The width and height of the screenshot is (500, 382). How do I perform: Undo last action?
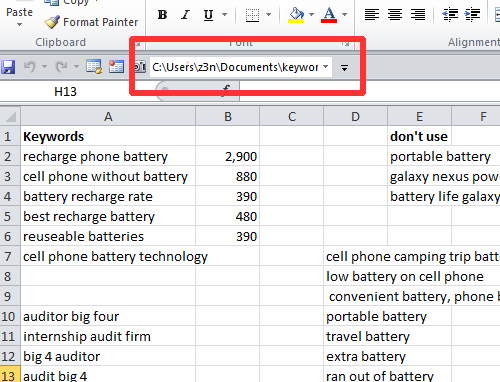(29, 67)
